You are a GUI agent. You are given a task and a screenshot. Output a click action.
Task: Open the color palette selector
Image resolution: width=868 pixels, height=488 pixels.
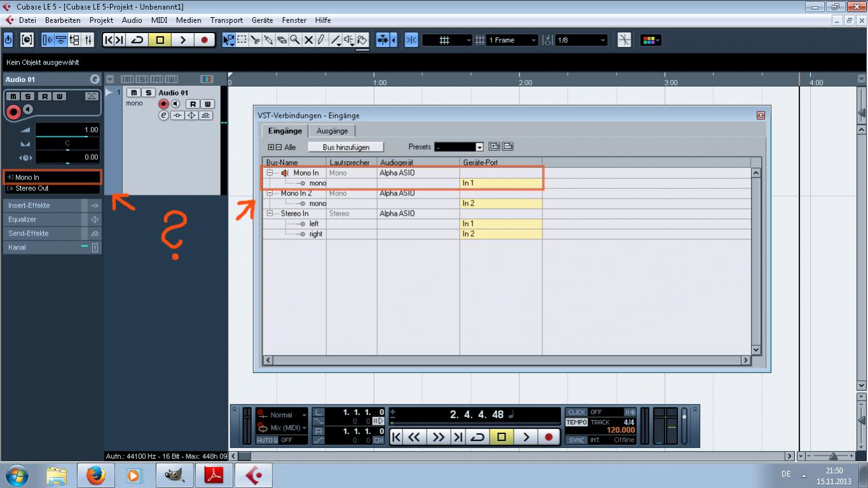tap(651, 40)
